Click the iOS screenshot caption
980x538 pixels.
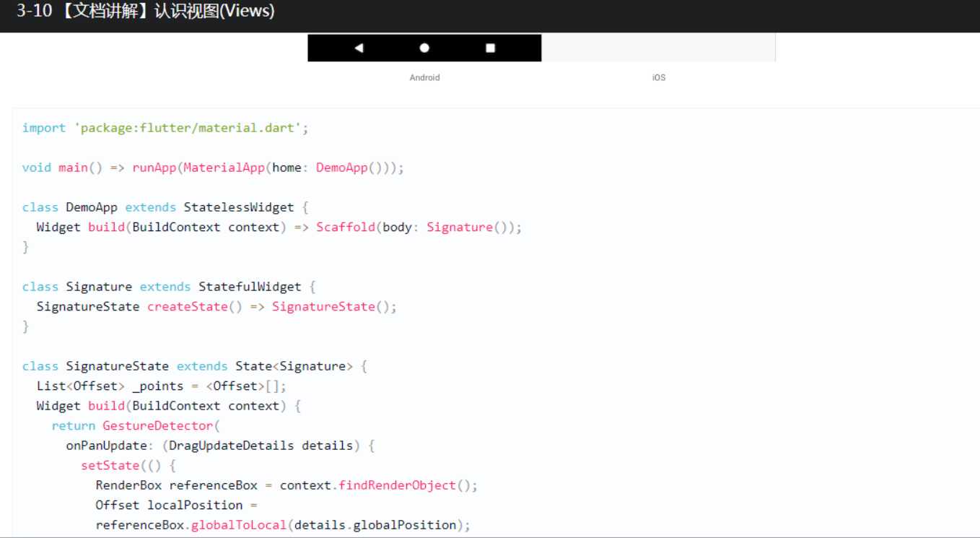(x=659, y=77)
